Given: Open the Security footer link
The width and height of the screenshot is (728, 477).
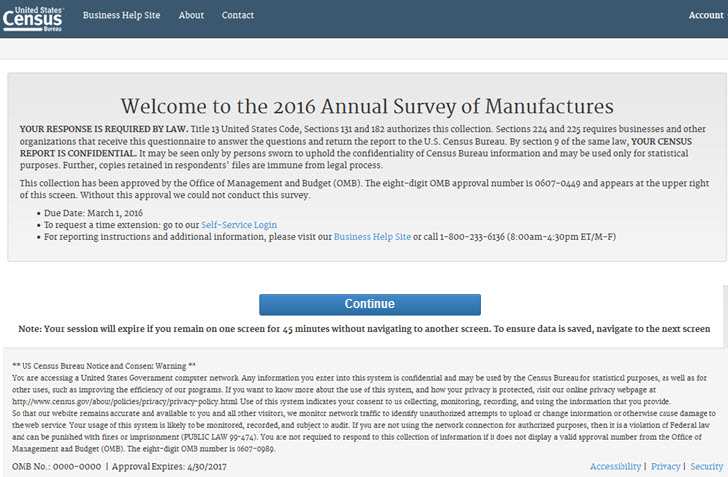Looking at the screenshot, I should [x=706, y=466].
